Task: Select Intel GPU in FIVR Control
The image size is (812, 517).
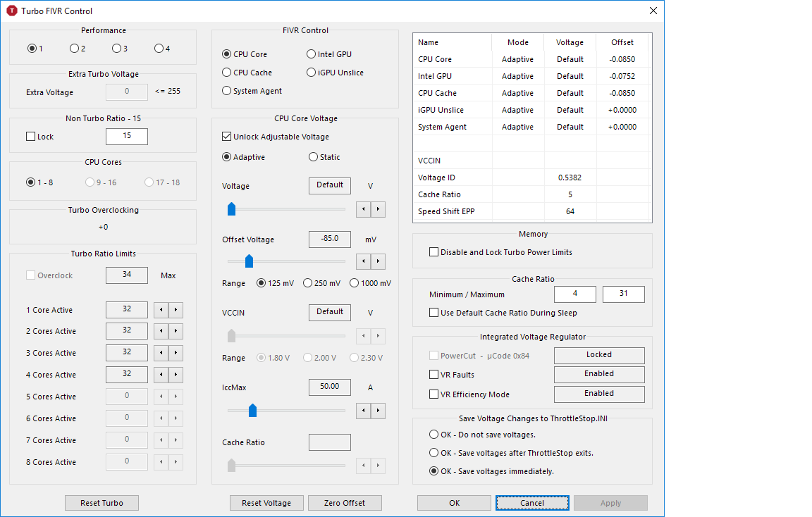Action: [x=312, y=54]
